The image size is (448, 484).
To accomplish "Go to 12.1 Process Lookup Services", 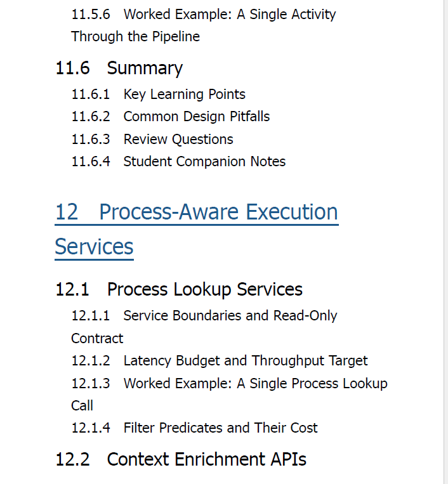I will 179,289.
